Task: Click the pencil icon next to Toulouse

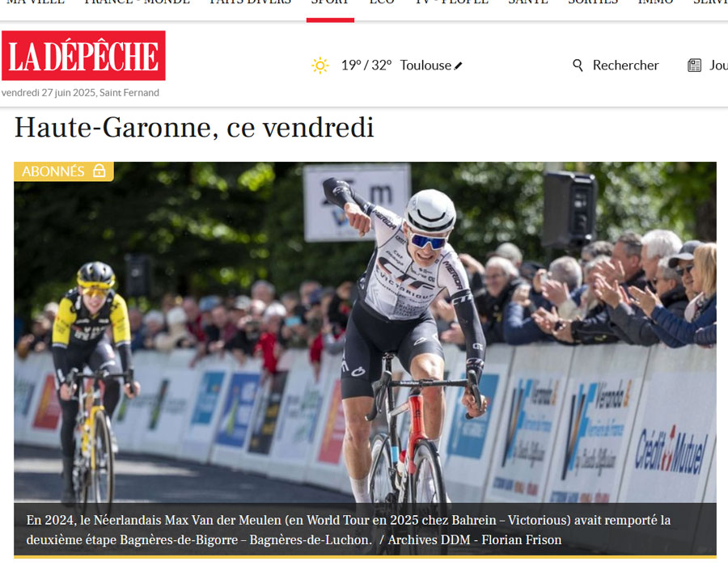Action: tap(459, 65)
